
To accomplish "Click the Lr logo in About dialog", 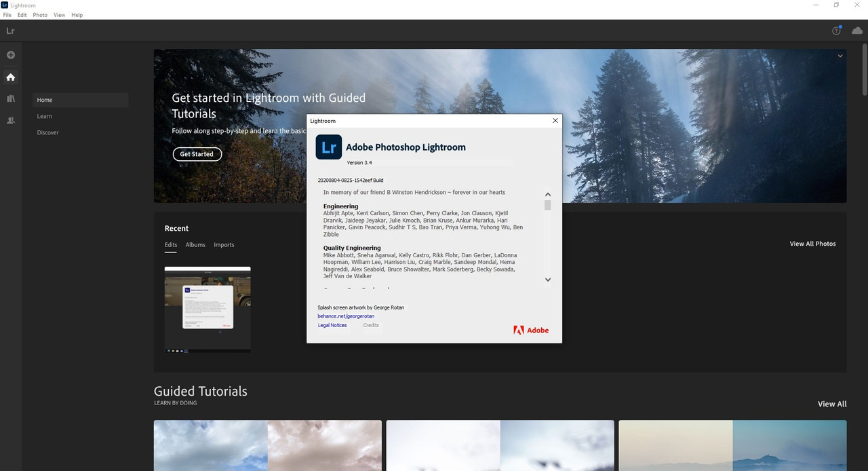I will (x=329, y=147).
